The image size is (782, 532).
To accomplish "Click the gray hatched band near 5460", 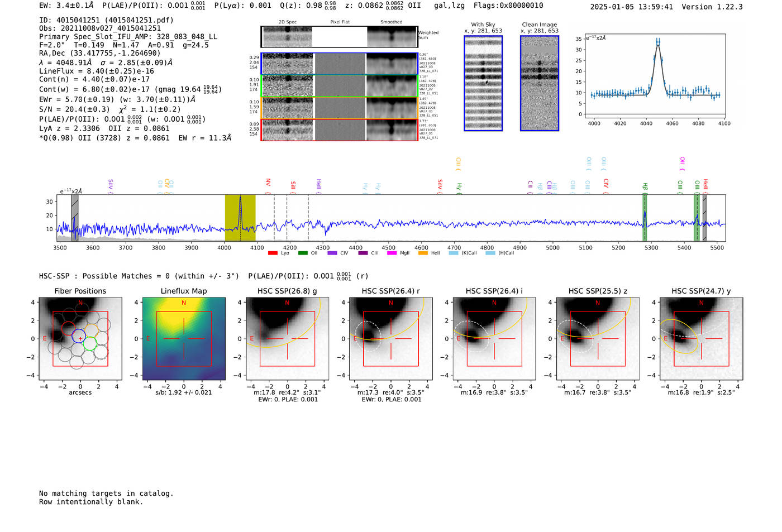I will (704, 218).
